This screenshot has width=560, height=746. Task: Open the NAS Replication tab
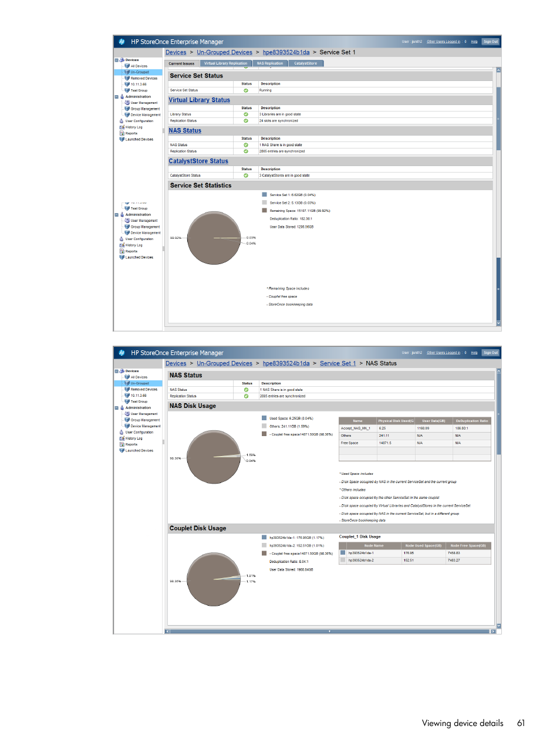(x=270, y=63)
